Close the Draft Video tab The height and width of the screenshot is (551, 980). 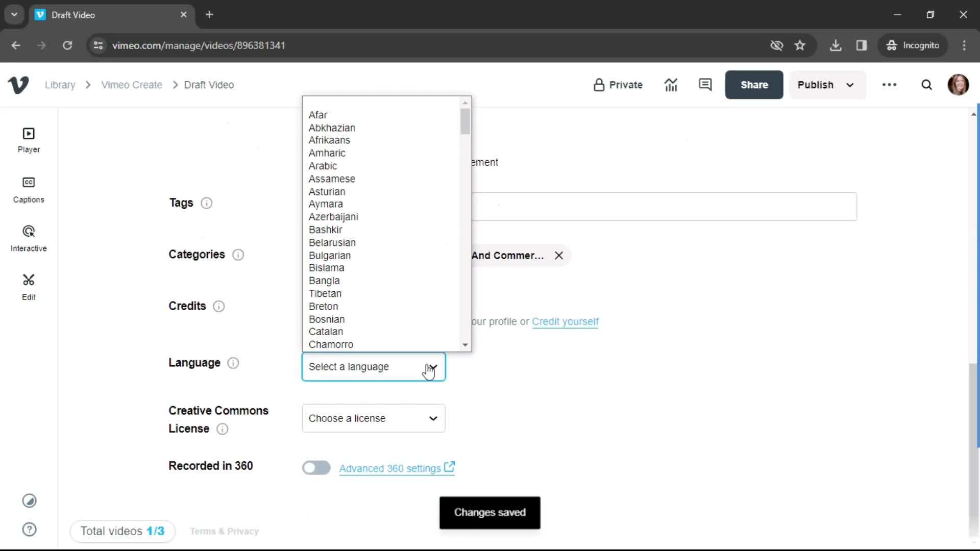point(184,15)
